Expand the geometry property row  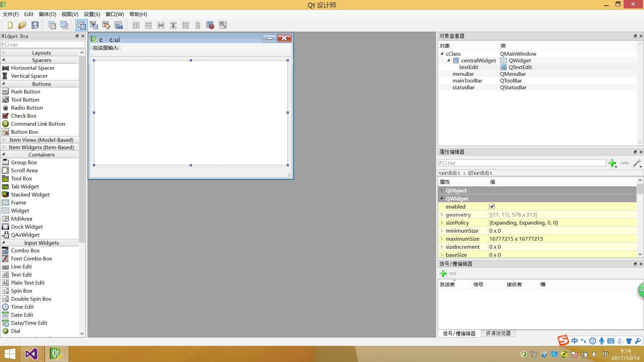tap(442, 215)
